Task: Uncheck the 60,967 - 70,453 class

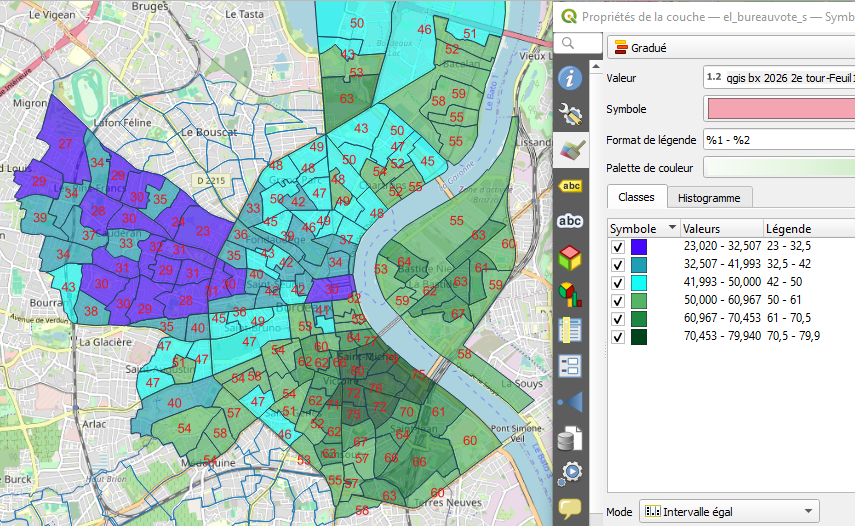Action: coord(617,319)
